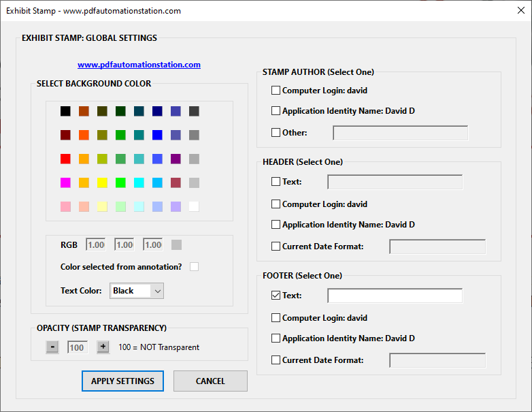Pick the black background color swatch
532x412 pixels.
65,111
